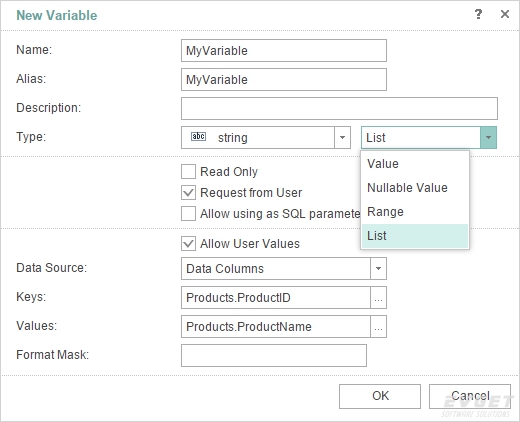Open the Values ellipsis browse button
This screenshot has height=422, width=520.
click(378, 327)
